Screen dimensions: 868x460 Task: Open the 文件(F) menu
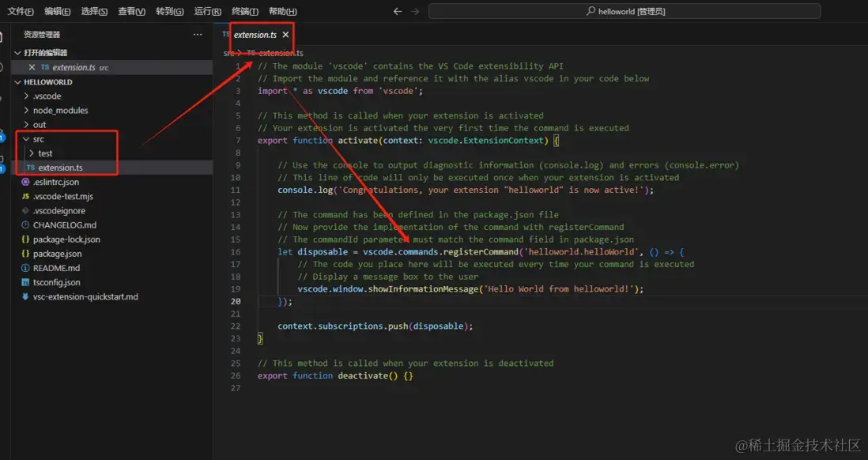[x=21, y=11]
